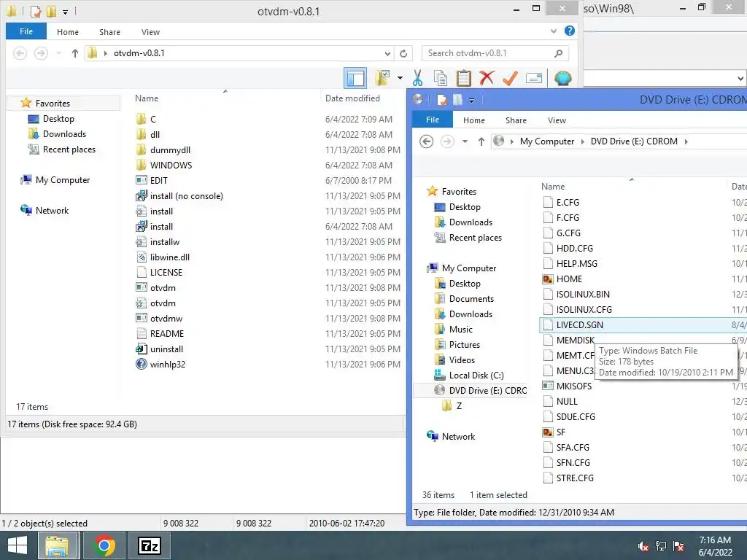Open File tab in otvdm window
The image size is (747, 560).
[26, 31]
